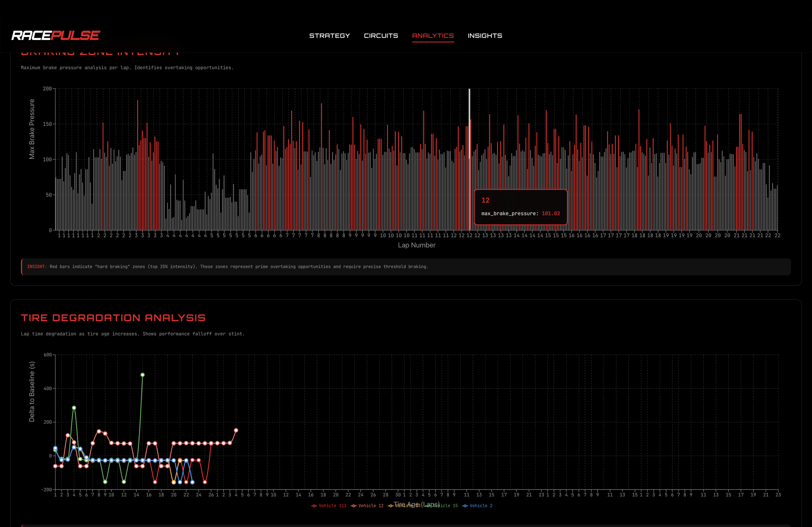The height and width of the screenshot is (527, 812).
Task: Open the Insights nav link
Action: (x=484, y=36)
